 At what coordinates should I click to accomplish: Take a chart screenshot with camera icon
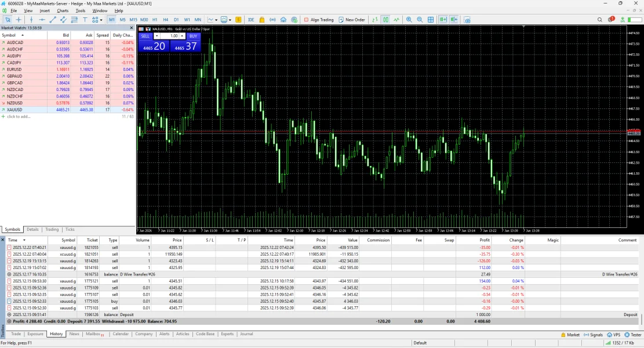[x=467, y=20]
